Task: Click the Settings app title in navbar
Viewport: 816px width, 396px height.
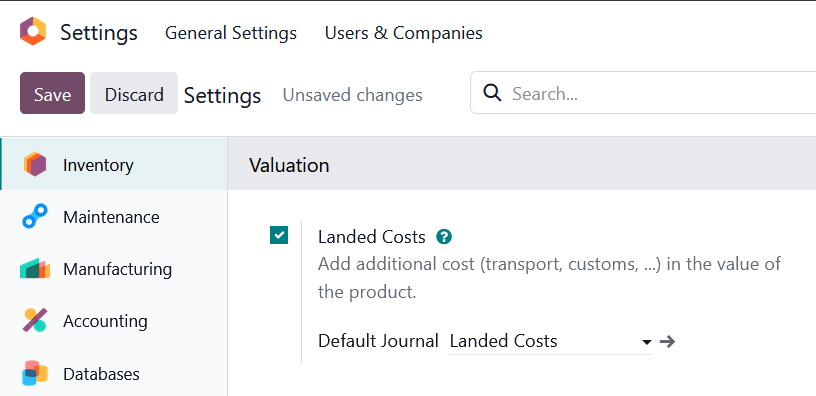Action: coord(99,32)
